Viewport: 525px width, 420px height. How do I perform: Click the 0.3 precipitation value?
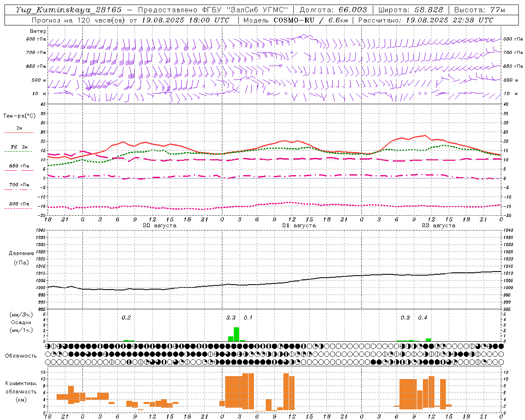click(405, 318)
